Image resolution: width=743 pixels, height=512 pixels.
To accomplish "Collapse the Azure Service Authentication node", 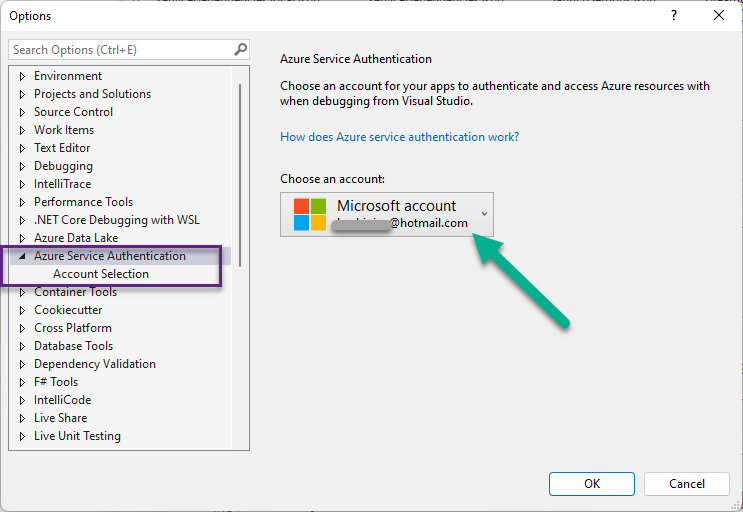I will click(22, 256).
